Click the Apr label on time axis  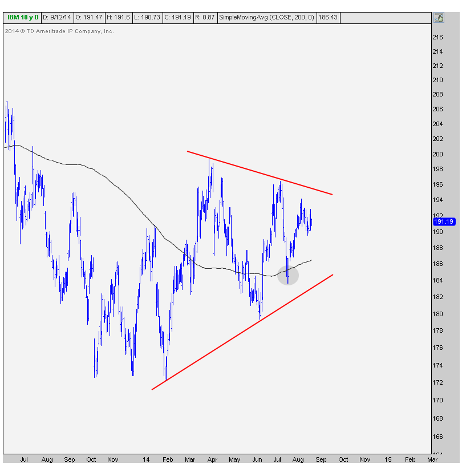[212, 459]
